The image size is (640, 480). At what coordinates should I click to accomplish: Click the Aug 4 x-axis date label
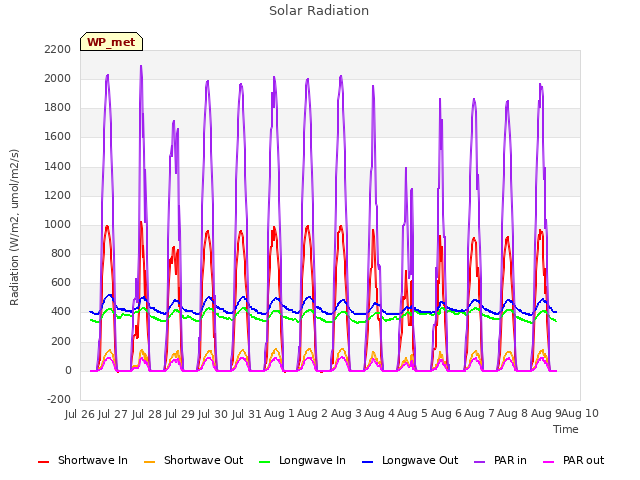pyautogui.click(x=379, y=414)
